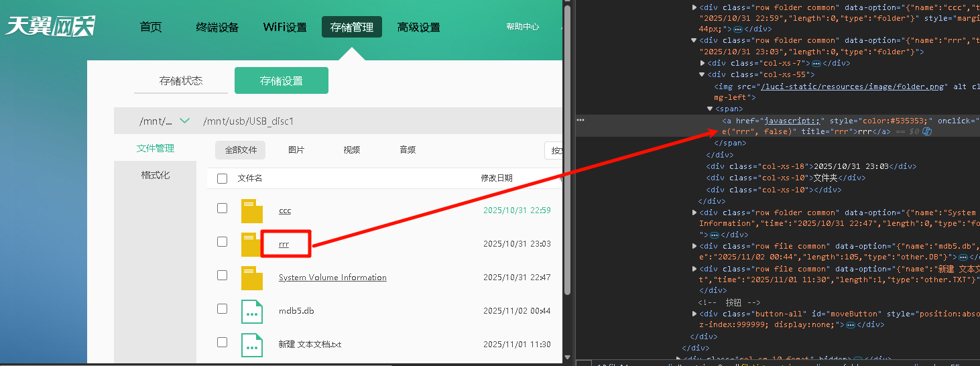Image resolution: width=980 pixels, height=366 pixels.
Task: Open the three-dot menu beside the selected DevTools node
Action: (580, 120)
